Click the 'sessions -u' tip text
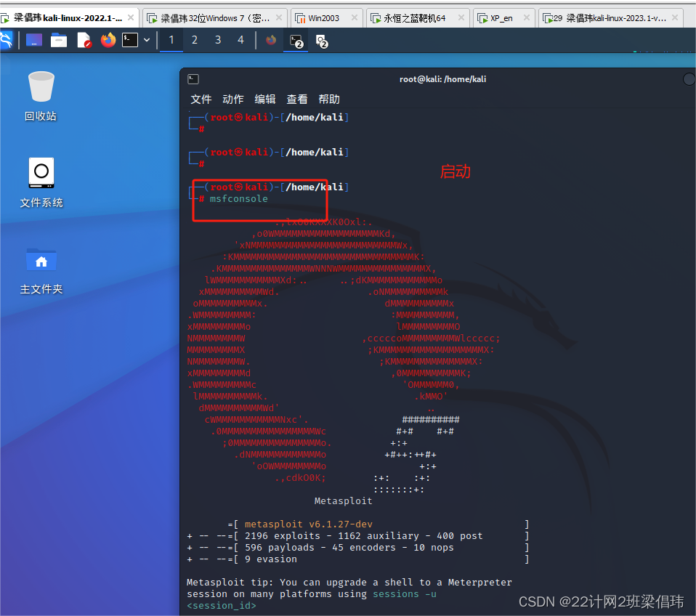696x616 pixels. (405, 593)
